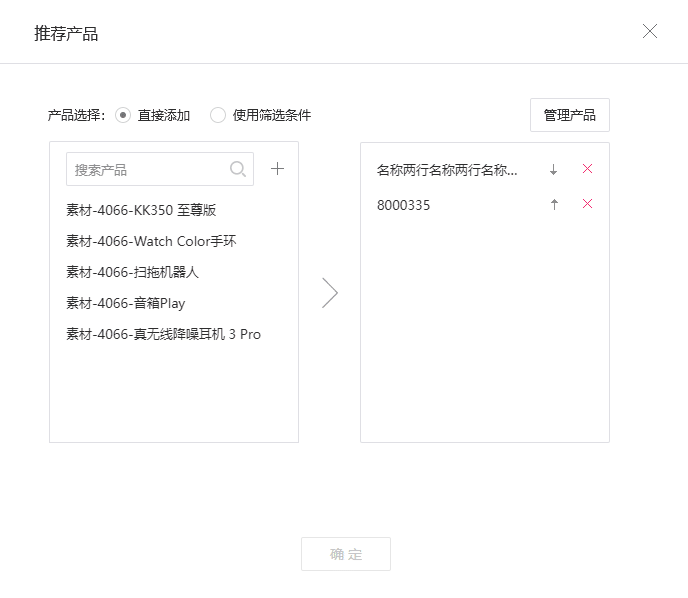Click right chevron to transfer products
This screenshot has height=598, width=688.
pyautogui.click(x=330, y=292)
